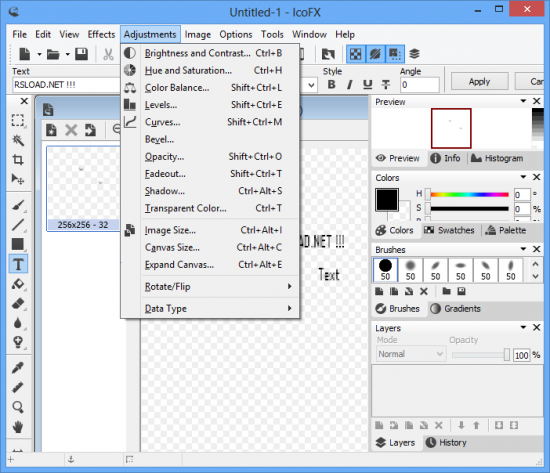Open the Layers panel menu arrow
This screenshot has height=473, width=550.
(523, 327)
